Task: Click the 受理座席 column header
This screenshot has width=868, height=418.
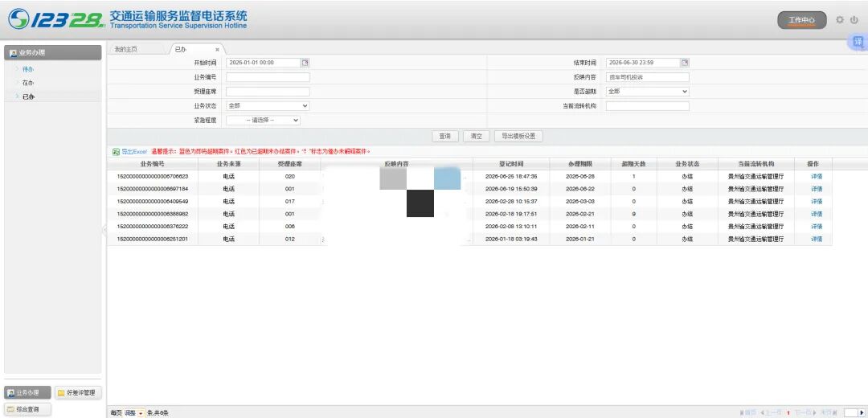Action: coord(290,164)
